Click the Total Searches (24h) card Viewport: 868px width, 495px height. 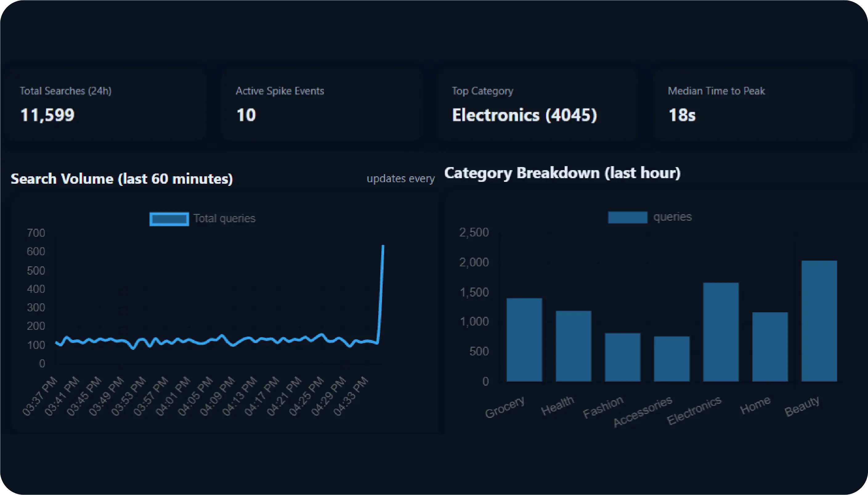105,104
